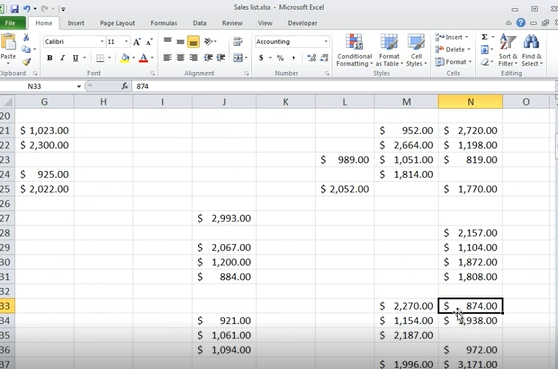Select column N header
Screen dimensions: 558x369
click(470, 102)
